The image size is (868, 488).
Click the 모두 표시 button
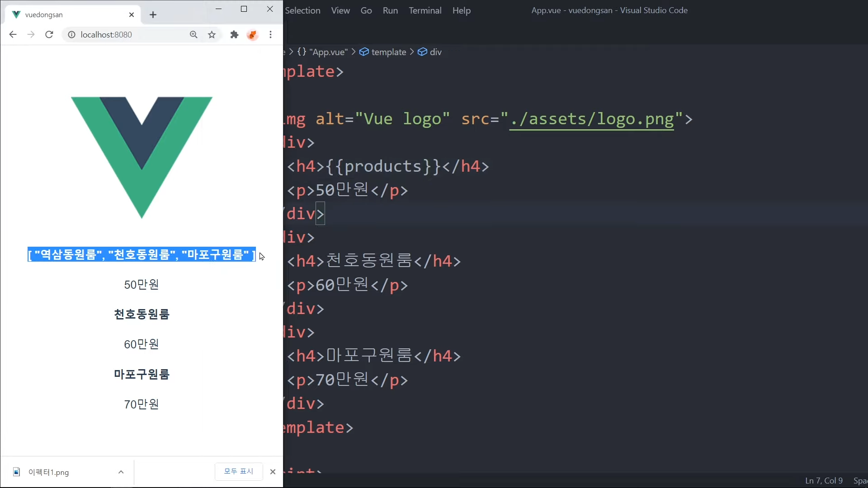click(x=239, y=471)
